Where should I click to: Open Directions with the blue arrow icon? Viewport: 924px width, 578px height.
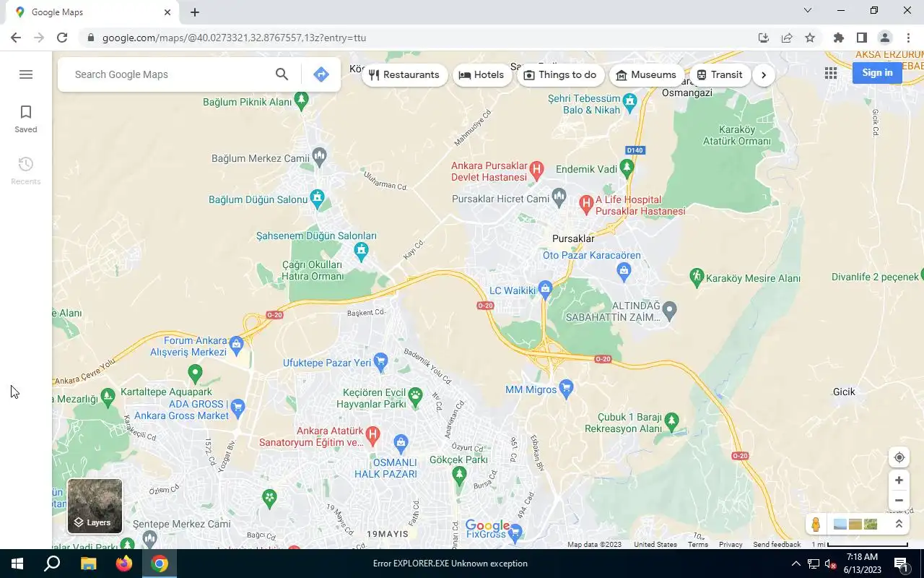pyautogui.click(x=321, y=74)
